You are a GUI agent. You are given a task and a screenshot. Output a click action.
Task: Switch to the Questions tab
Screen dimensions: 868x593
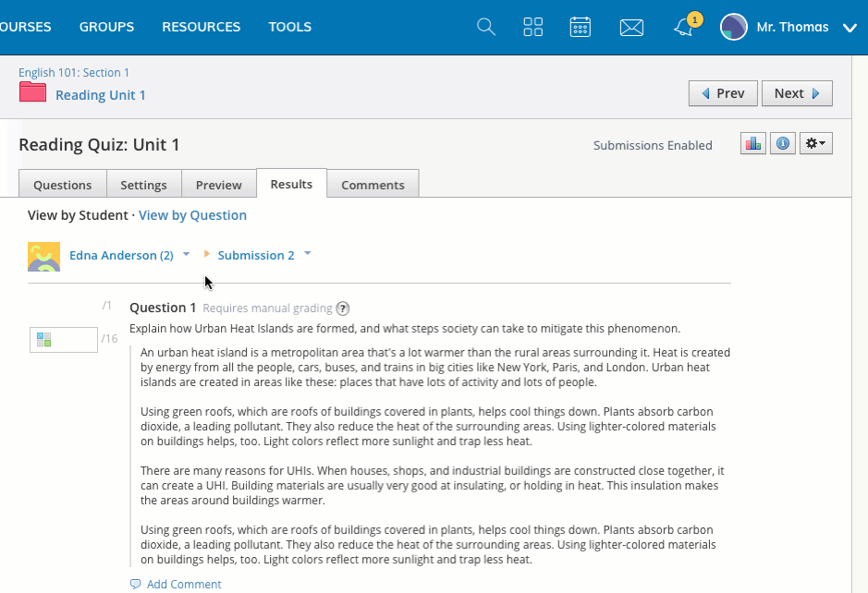tap(63, 185)
